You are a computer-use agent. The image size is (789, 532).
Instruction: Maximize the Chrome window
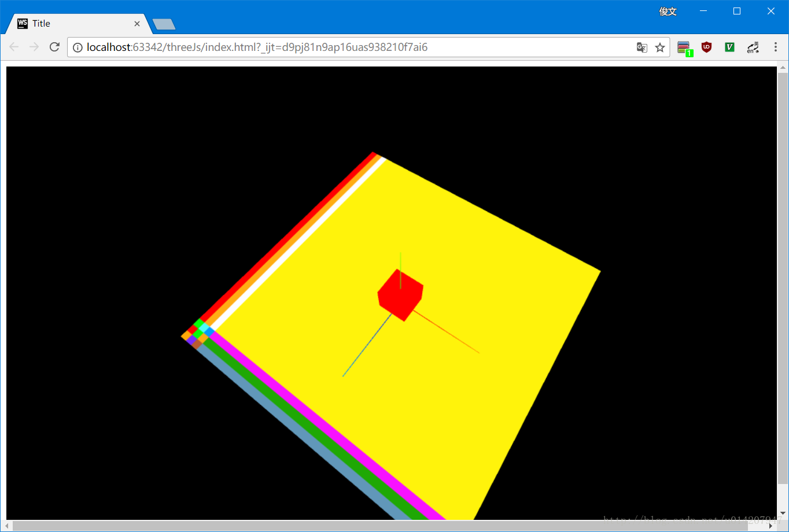pos(737,11)
